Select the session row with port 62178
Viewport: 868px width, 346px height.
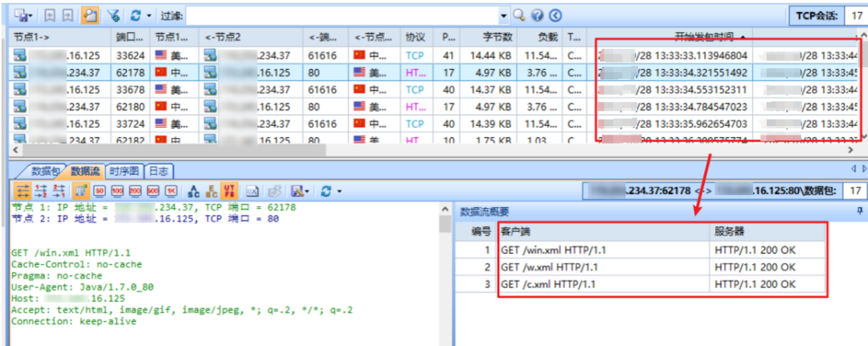point(433,72)
